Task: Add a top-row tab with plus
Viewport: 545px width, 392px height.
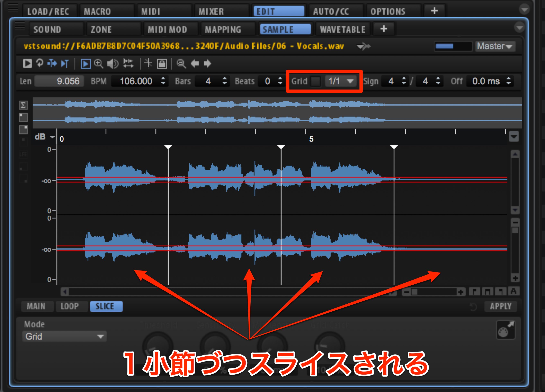Action: [434, 11]
